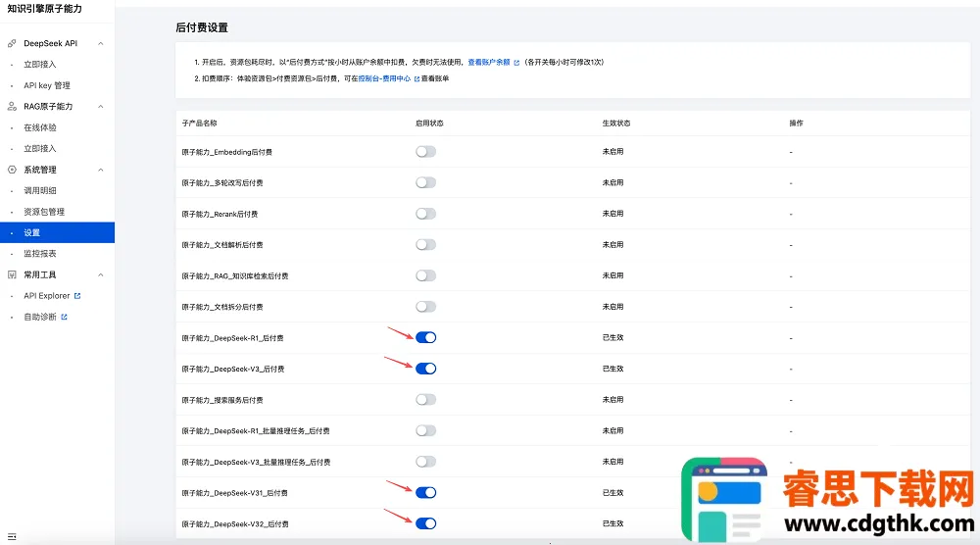The width and height of the screenshot is (980, 545).
Task: Turn off 原子能力_DeepSeek-V3_后付费 toggle
Action: [x=425, y=369]
